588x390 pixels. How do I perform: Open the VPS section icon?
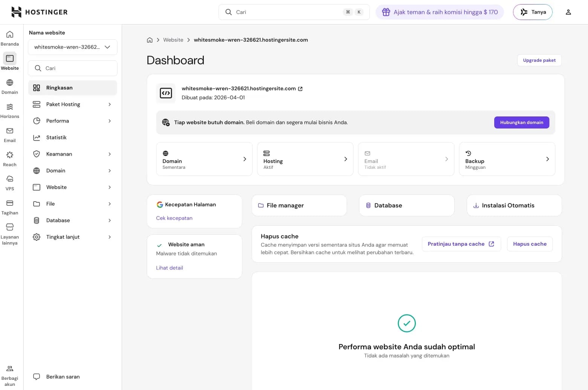[10, 183]
